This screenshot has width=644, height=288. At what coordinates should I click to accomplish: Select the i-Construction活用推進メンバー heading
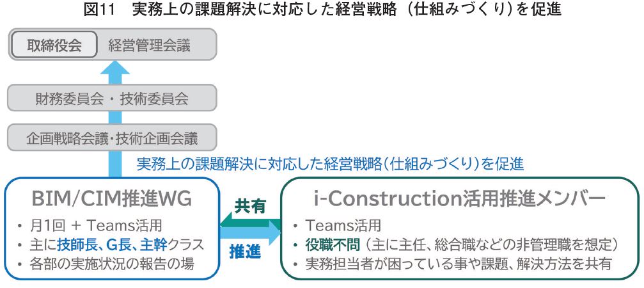click(x=459, y=199)
